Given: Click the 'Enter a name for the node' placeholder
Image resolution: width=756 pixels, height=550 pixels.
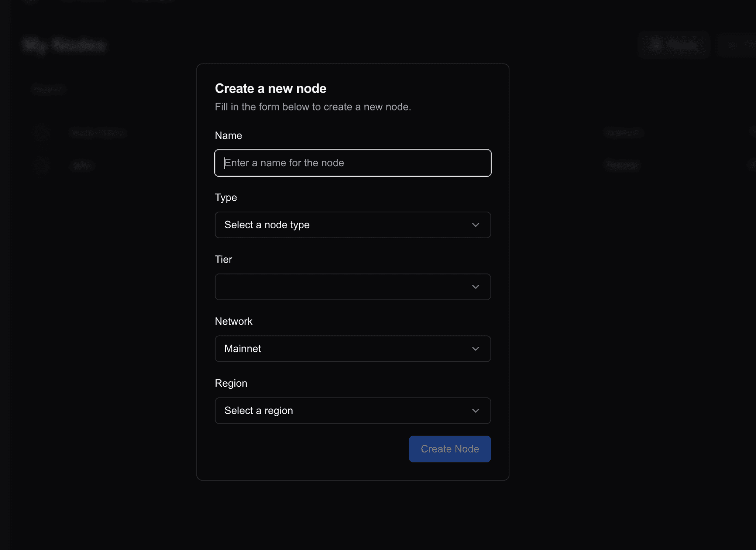Looking at the screenshot, I should pyautogui.click(x=284, y=163).
